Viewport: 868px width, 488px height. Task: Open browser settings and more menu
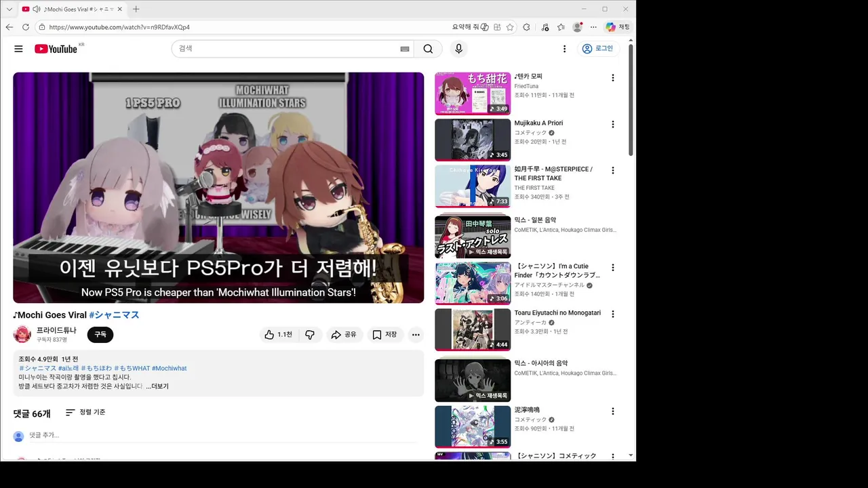(593, 27)
